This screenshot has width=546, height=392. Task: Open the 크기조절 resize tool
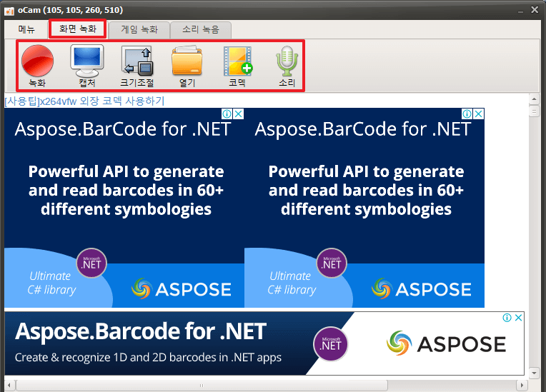click(136, 66)
